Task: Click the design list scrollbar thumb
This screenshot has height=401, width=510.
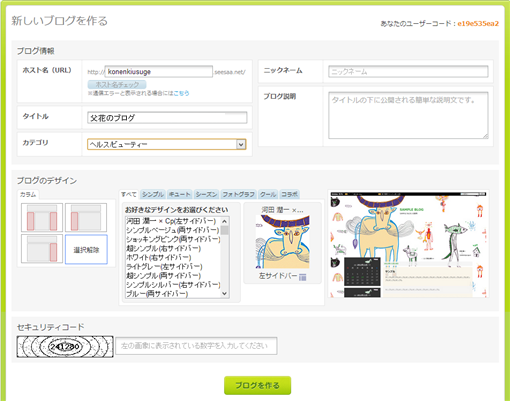Action: 225,230
